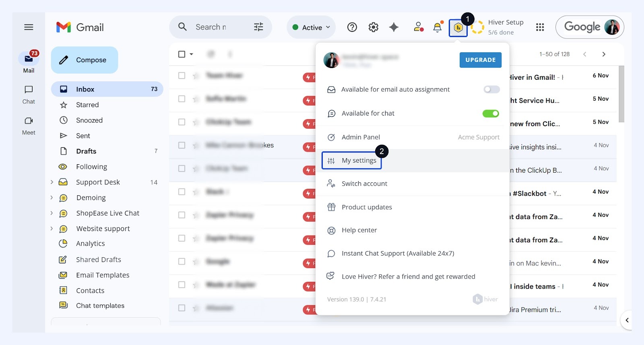Click the Gemini sparkle icon
Screen dimensions: 644x345
[x=394, y=27]
